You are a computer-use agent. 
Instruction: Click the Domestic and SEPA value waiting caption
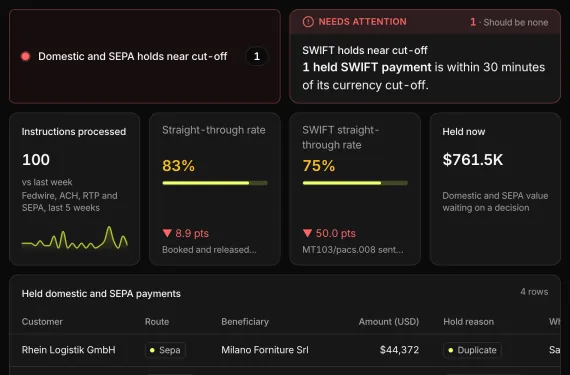(495, 202)
